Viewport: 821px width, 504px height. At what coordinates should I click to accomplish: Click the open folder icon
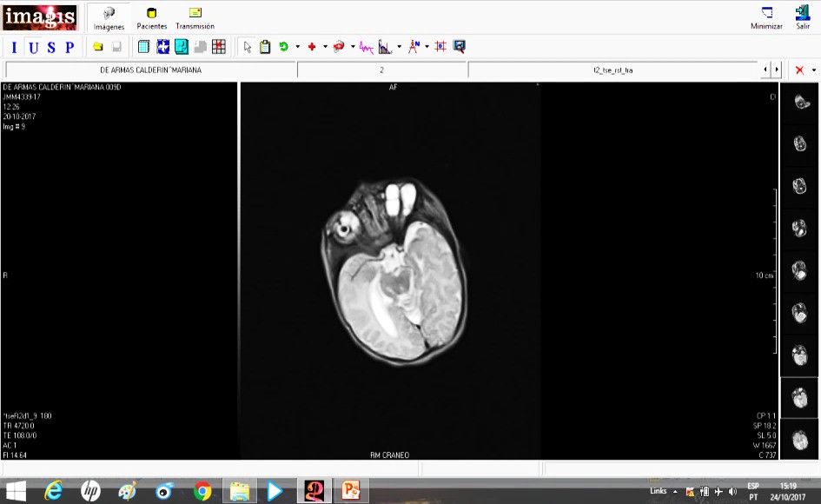point(98,47)
